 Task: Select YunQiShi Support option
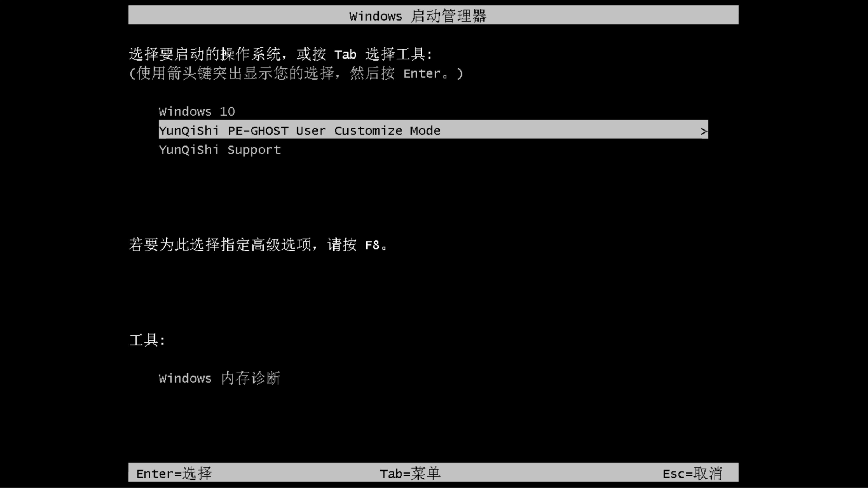click(220, 150)
